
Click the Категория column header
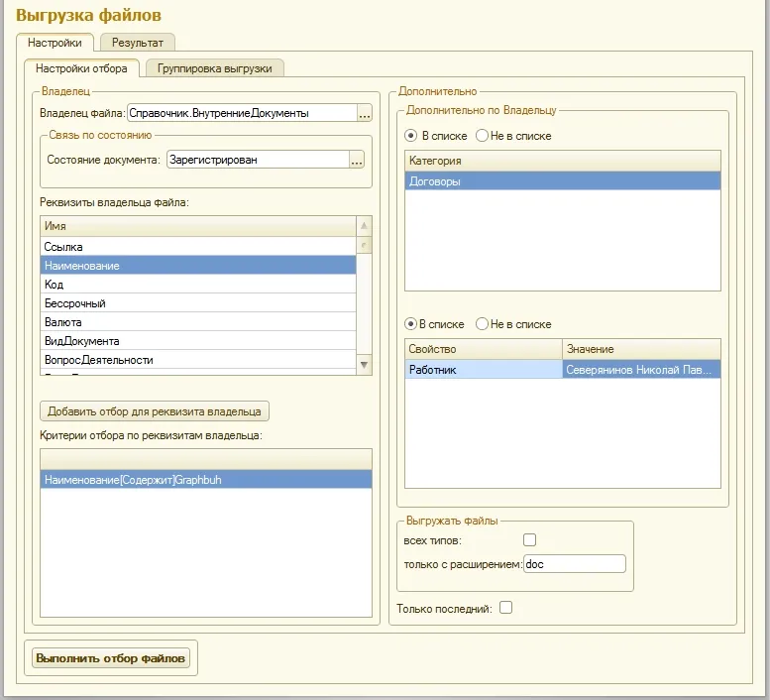coord(563,161)
